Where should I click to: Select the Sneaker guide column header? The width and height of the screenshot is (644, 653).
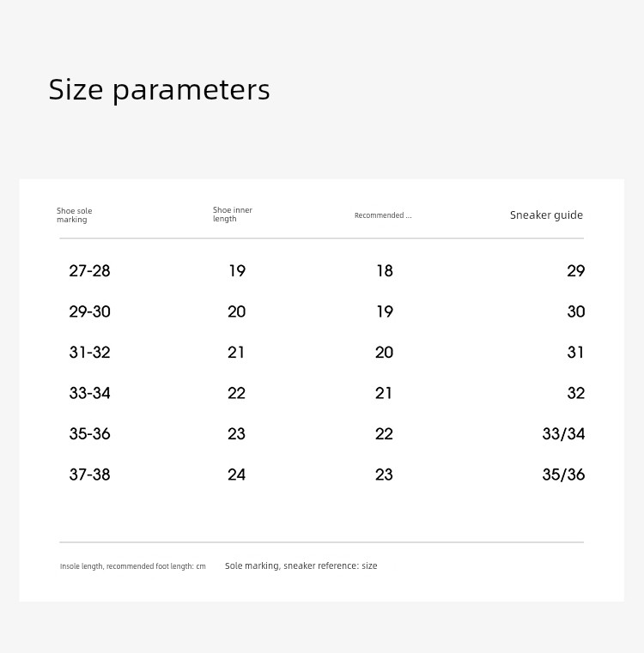click(x=546, y=215)
